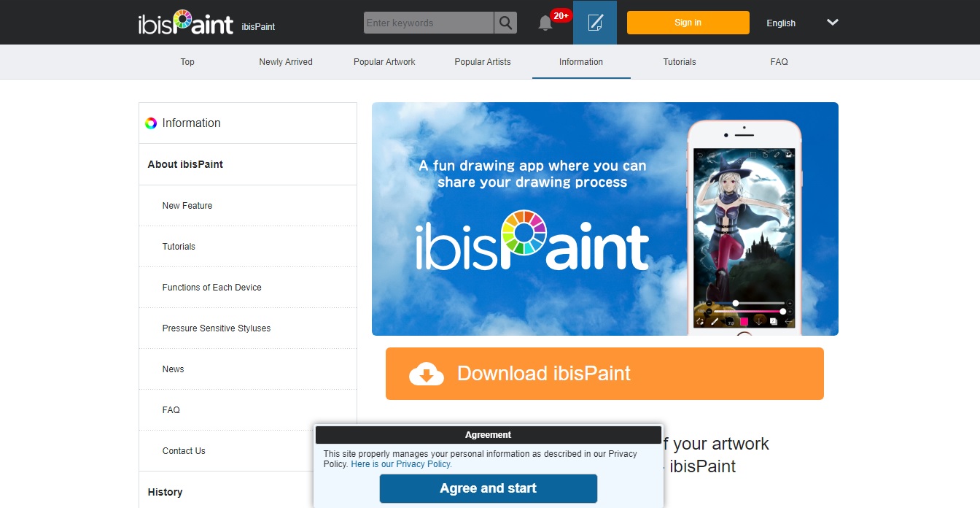980x508 pixels.
Task: Open the pencil post-artwork icon
Action: pos(595,23)
